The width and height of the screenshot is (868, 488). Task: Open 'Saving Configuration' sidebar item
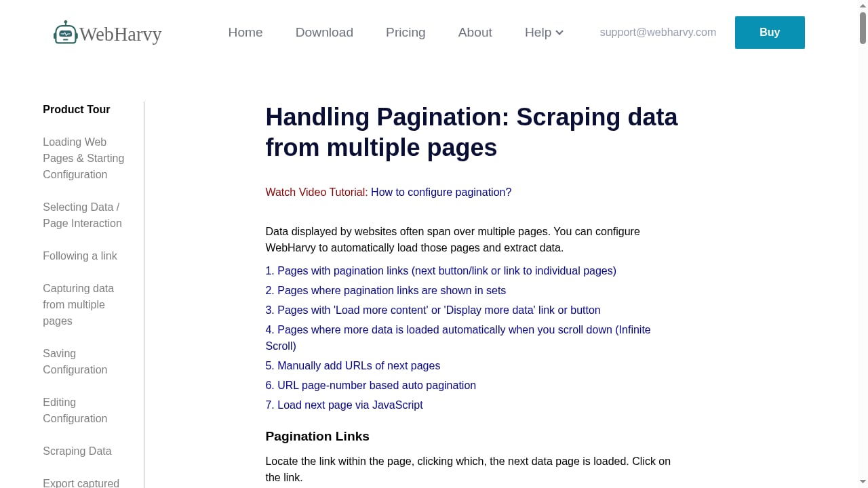75,361
